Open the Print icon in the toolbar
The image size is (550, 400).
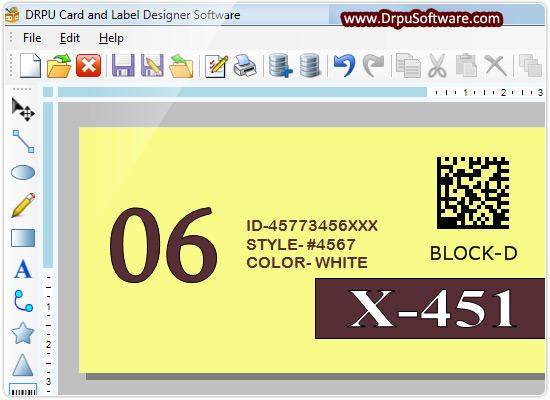(x=245, y=66)
